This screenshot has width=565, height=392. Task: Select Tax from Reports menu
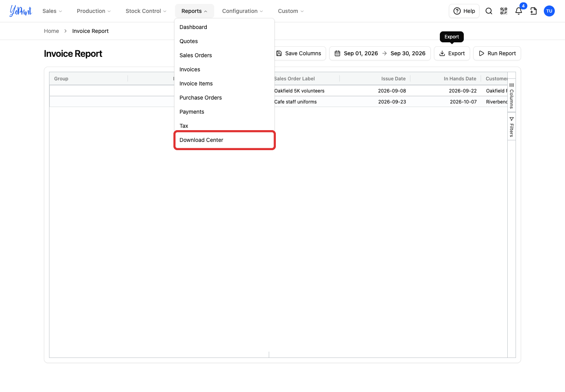[224, 126]
